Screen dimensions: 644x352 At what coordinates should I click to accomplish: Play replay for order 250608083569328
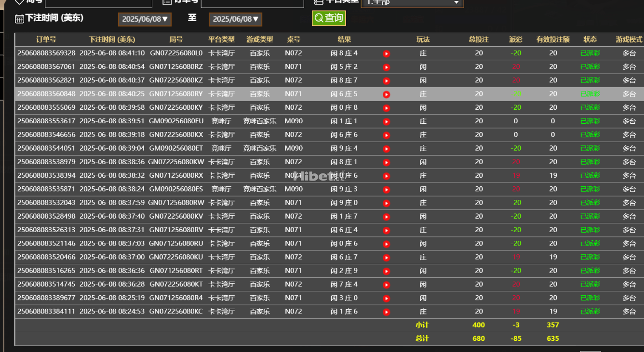point(386,53)
